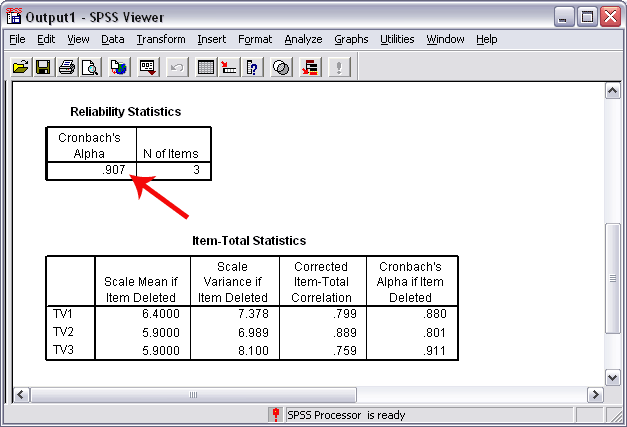Open the View menu
The width and height of the screenshot is (627, 427).
[78, 39]
